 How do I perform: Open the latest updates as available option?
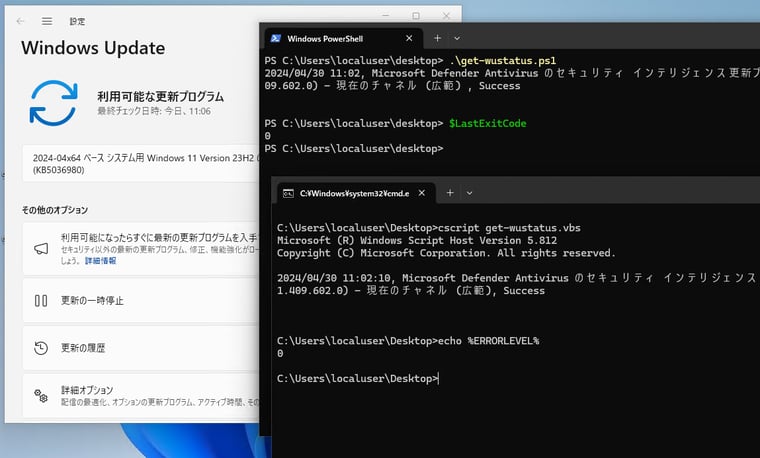click(142, 249)
